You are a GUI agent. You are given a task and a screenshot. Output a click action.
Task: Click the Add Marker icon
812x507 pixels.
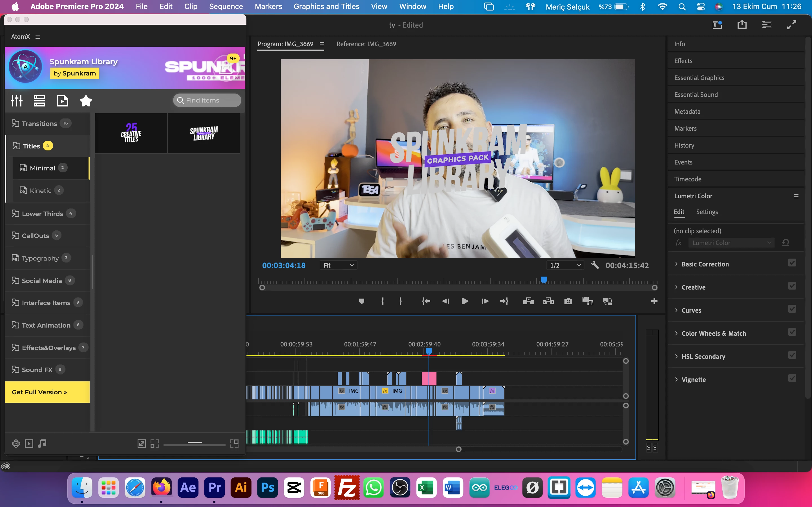tap(361, 301)
